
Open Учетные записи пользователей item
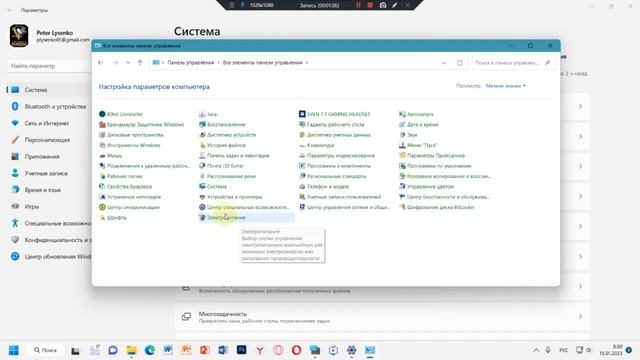(x=340, y=197)
